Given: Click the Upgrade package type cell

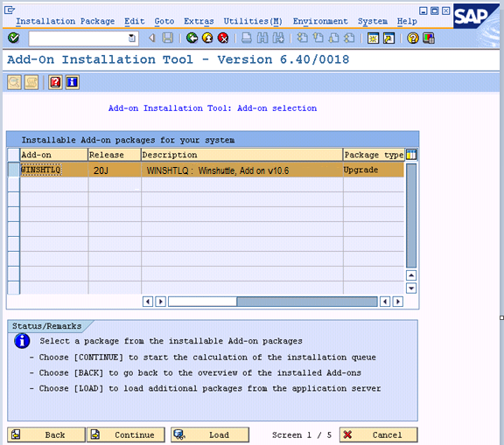Looking at the screenshot, I should point(374,170).
